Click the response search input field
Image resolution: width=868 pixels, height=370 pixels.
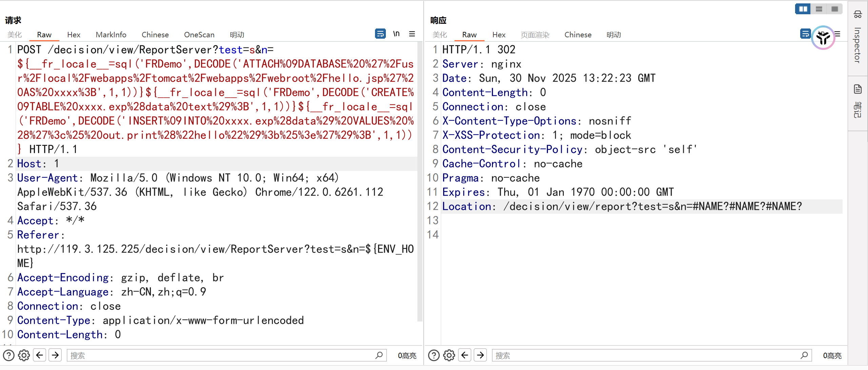(x=644, y=355)
